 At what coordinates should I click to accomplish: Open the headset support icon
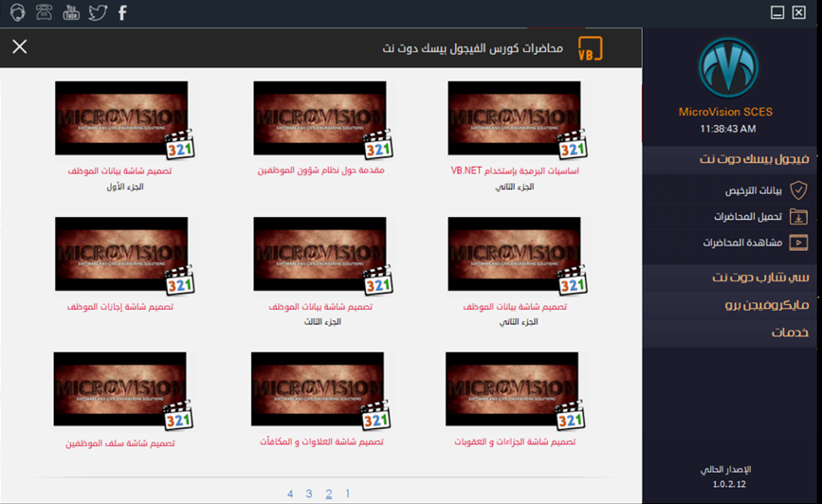[x=17, y=12]
